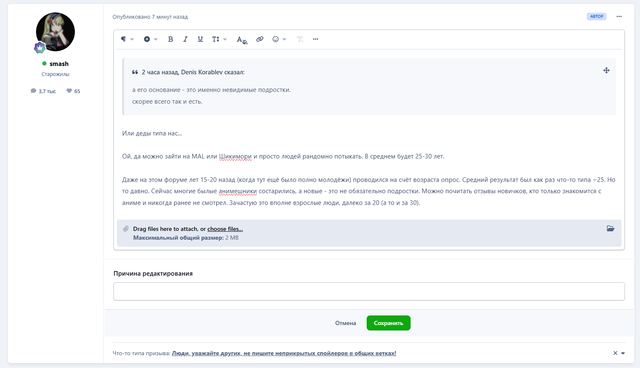The height and width of the screenshot is (368, 640).
Task: Open smash's user profile link
Action: 59,64
